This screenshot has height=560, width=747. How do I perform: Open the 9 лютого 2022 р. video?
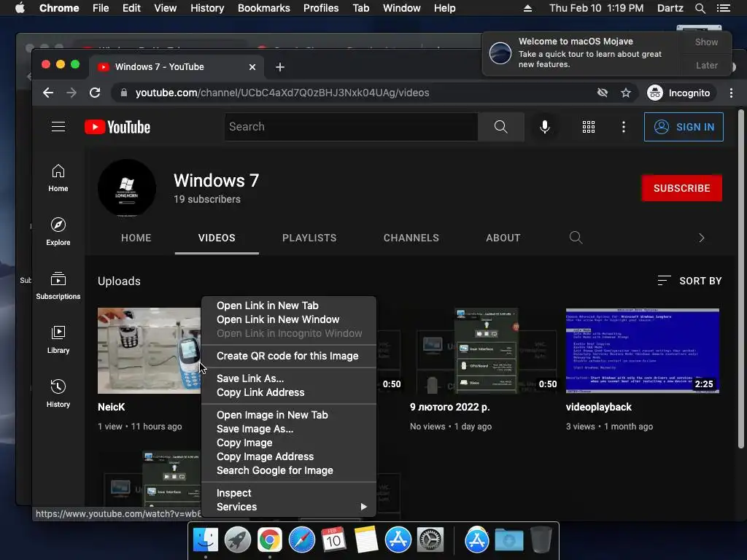click(x=449, y=407)
